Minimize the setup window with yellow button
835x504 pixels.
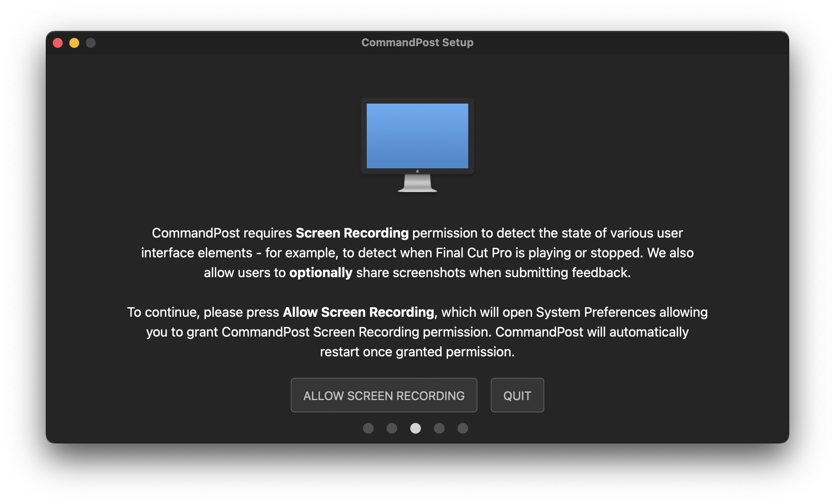point(74,43)
